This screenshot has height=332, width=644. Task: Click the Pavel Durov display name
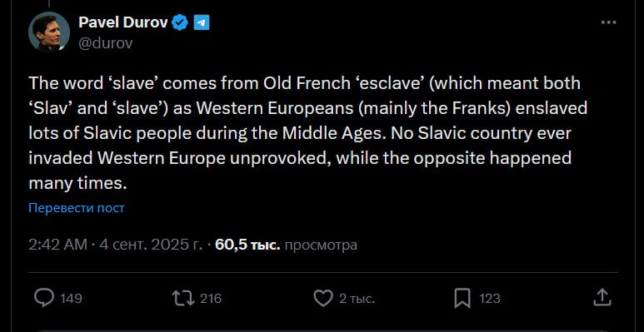pyautogui.click(x=122, y=22)
